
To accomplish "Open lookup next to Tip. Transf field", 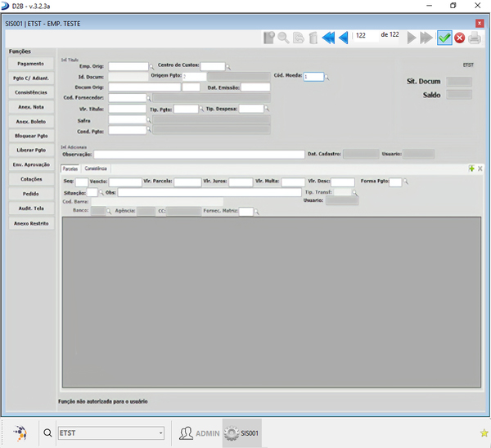I will [355, 192].
